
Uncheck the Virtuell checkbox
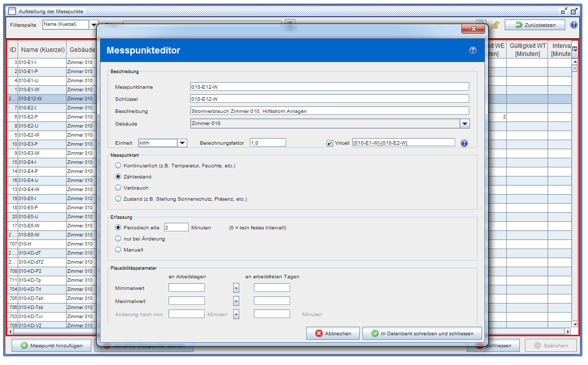point(330,143)
